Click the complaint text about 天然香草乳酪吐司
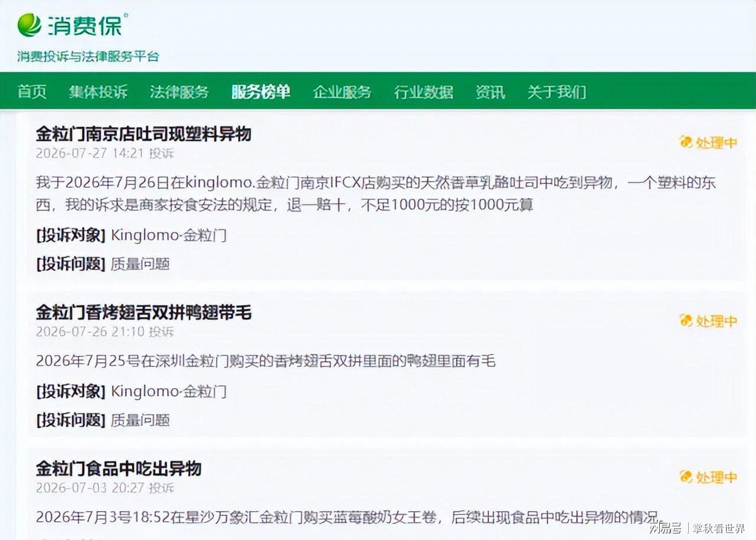756x540 pixels. (x=376, y=194)
